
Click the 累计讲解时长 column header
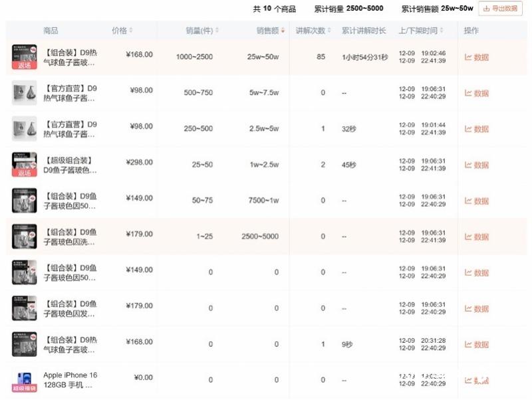pyautogui.click(x=364, y=31)
